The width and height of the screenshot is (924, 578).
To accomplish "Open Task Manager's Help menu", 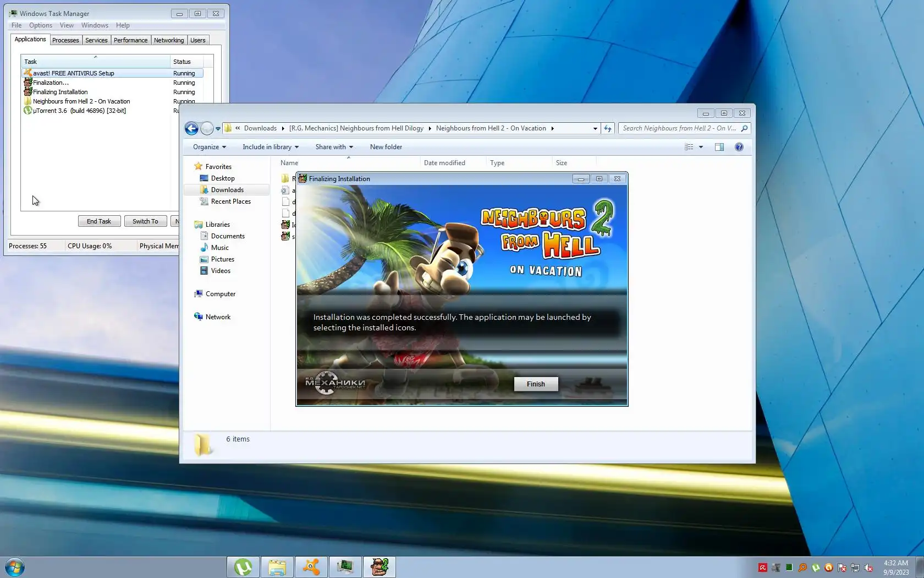I will [x=123, y=25].
